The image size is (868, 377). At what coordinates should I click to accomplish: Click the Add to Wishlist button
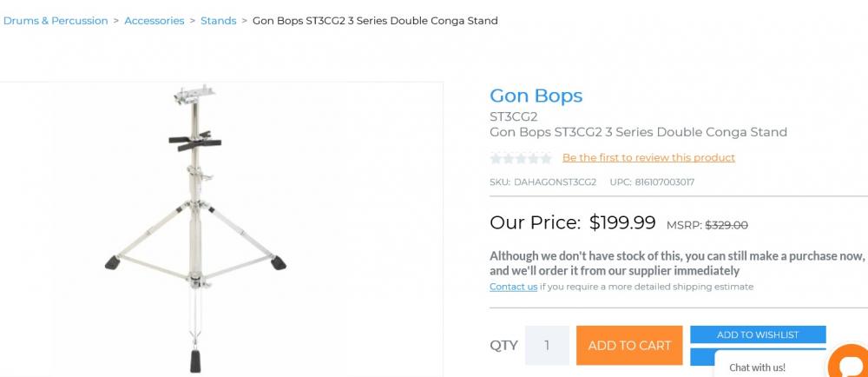pos(758,334)
